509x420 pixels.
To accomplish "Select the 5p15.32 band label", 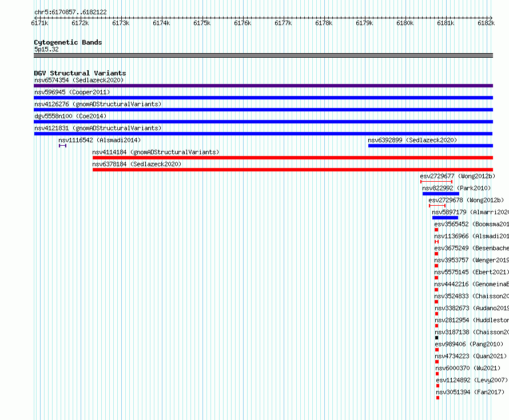I will pos(46,49).
